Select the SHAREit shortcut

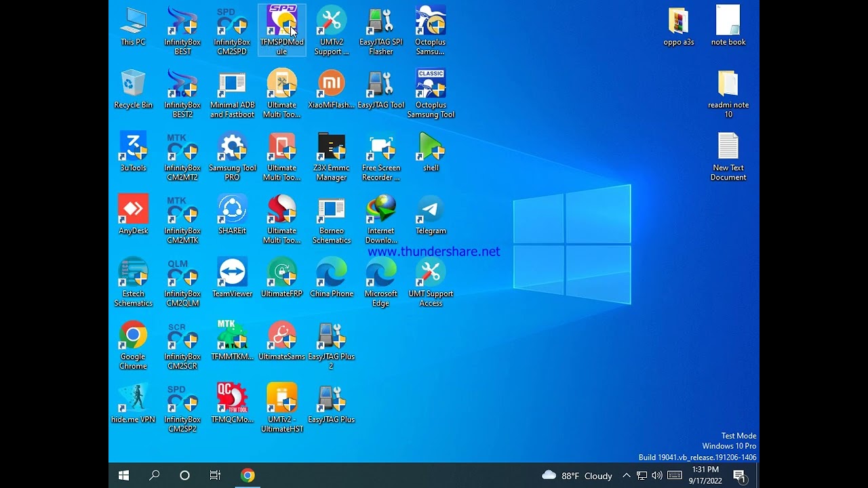coord(232,216)
